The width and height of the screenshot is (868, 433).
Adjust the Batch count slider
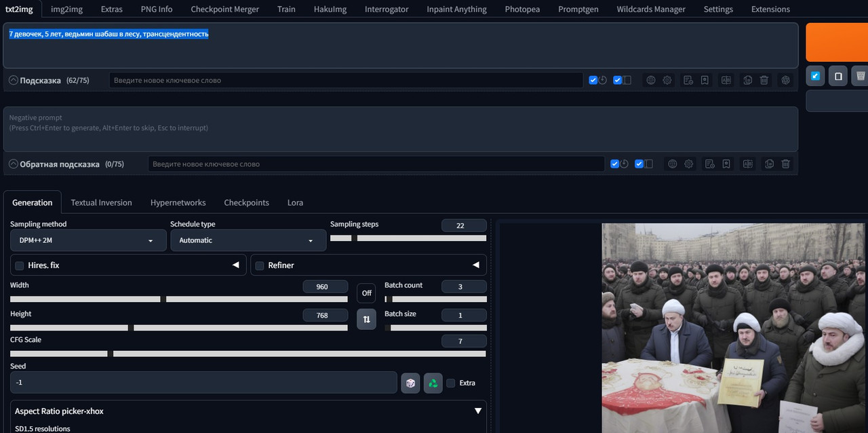pos(435,299)
